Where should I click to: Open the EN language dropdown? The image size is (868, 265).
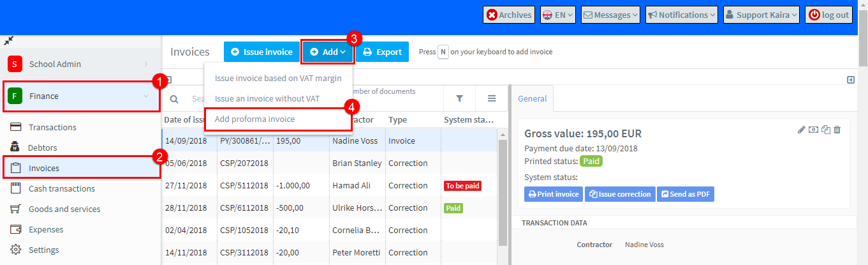pyautogui.click(x=558, y=15)
